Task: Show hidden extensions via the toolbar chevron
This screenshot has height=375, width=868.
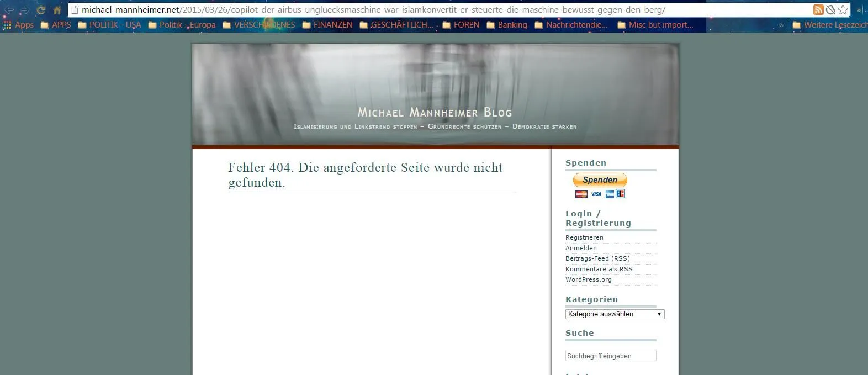Action: 859,10
